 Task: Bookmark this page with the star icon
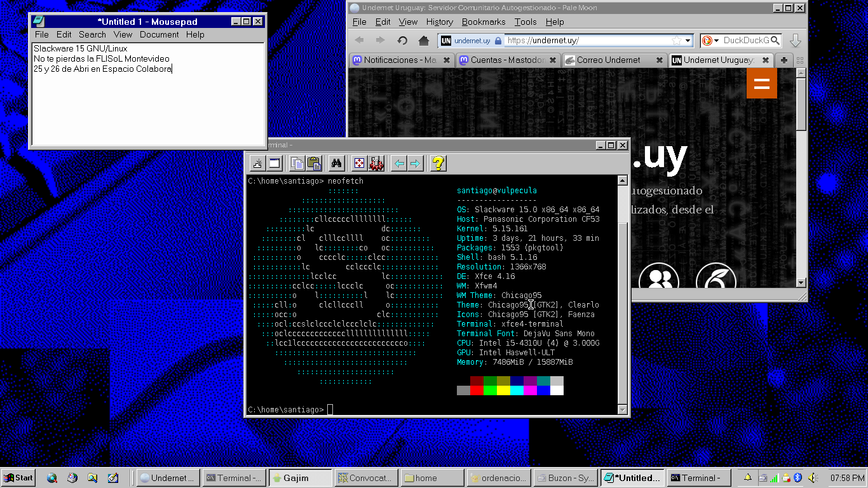677,41
